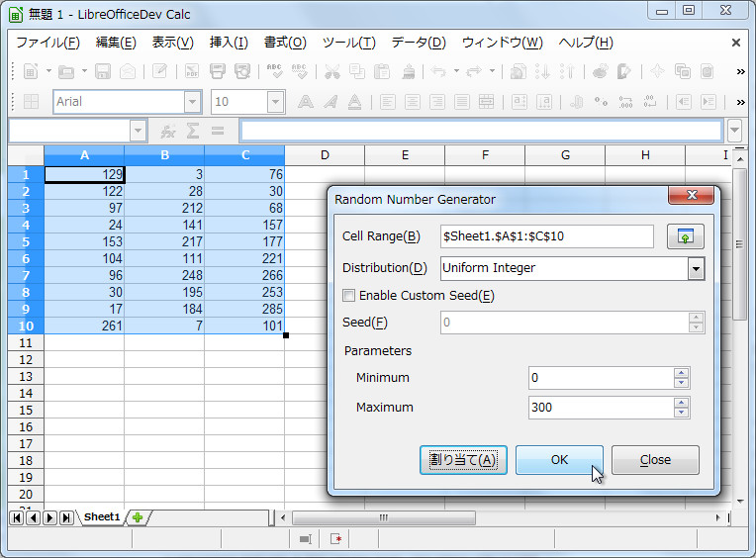Click the Increase Indent icon
The image size is (756, 558).
point(709,102)
